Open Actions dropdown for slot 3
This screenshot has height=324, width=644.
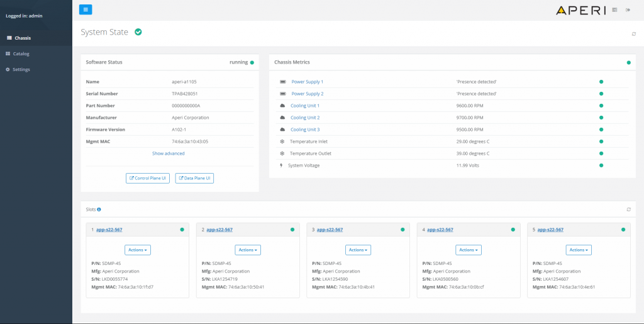tap(358, 250)
